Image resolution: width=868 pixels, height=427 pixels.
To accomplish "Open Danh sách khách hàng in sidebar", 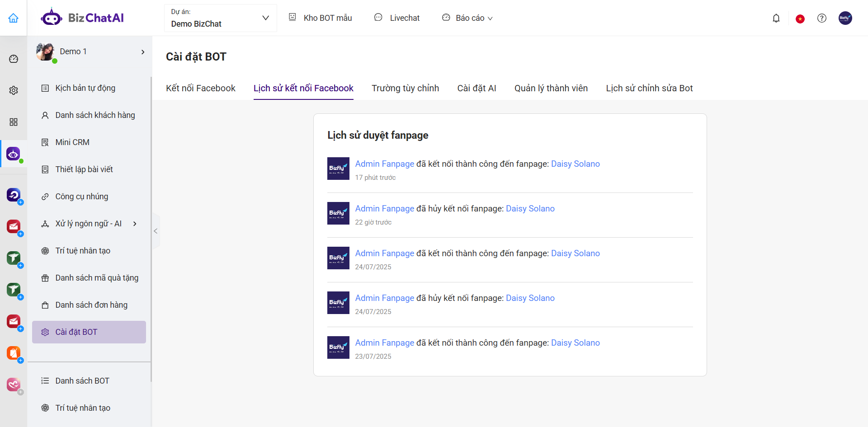I will coord(95,115).
